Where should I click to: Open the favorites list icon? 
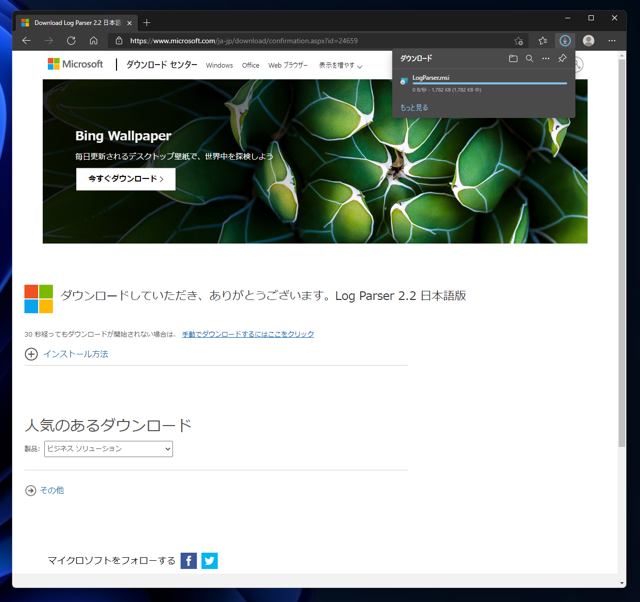point(542,40)
